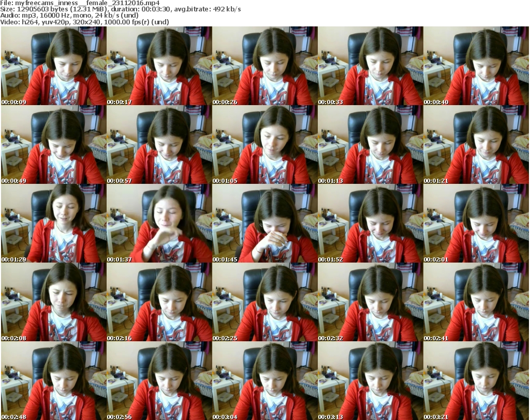Click the frame stamped 00:02:08
Image resolution: width=530 pixels, height=420 pixels.
[x=54, y=302]
